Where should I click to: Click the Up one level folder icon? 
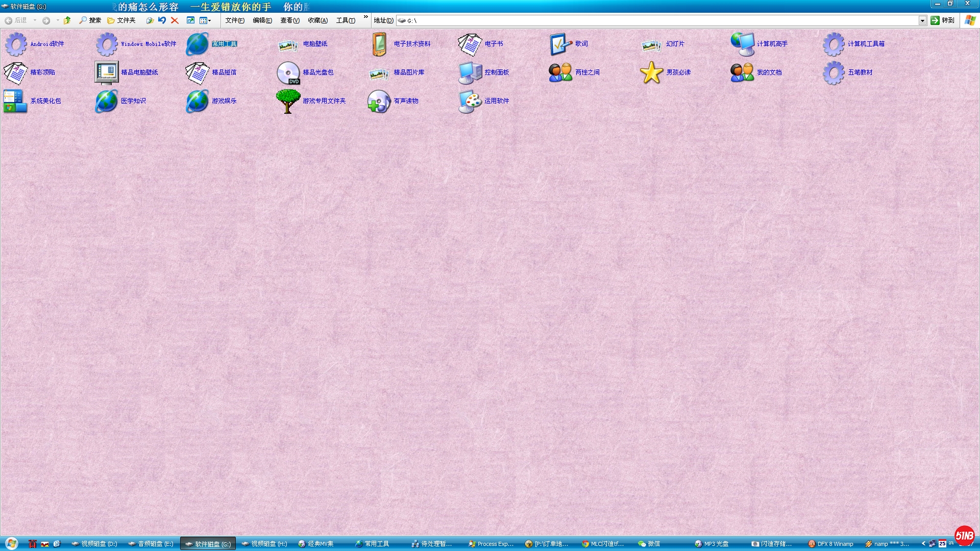pos(67,20)
